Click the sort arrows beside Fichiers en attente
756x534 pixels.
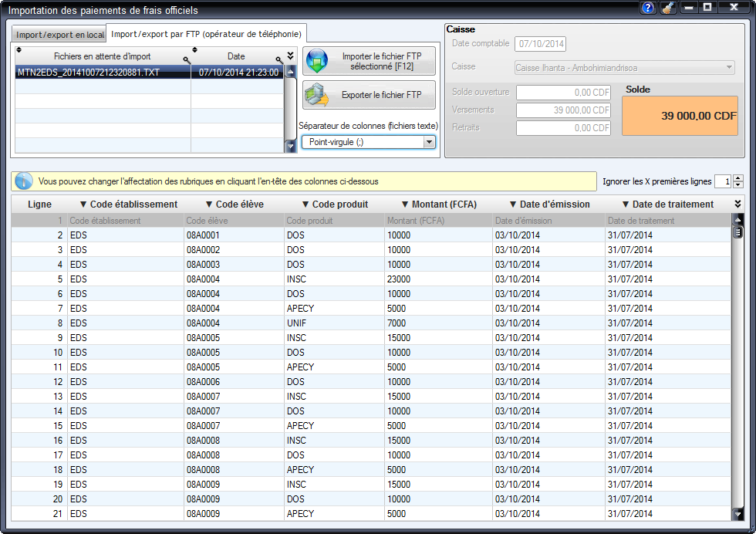pyautogui.click(x=19, y=50)
